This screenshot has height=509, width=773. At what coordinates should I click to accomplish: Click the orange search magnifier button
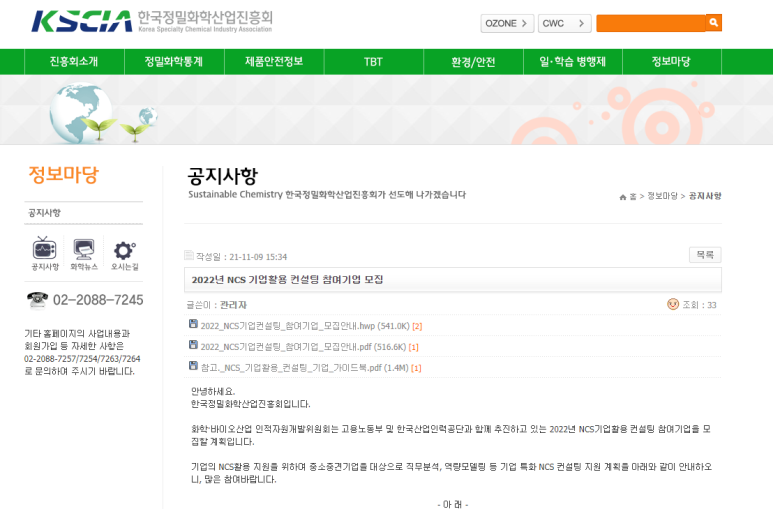coord(713,23)
